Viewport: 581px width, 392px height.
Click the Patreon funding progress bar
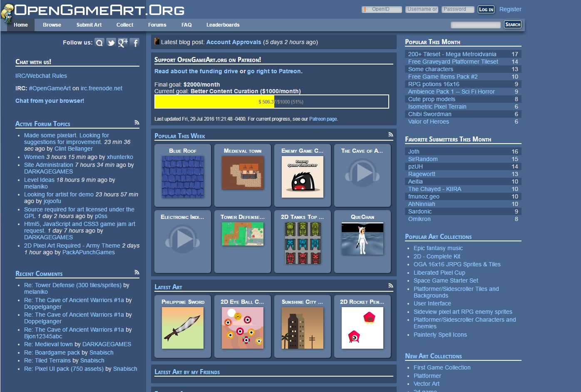pyautogui.click(x=272, y=102)
